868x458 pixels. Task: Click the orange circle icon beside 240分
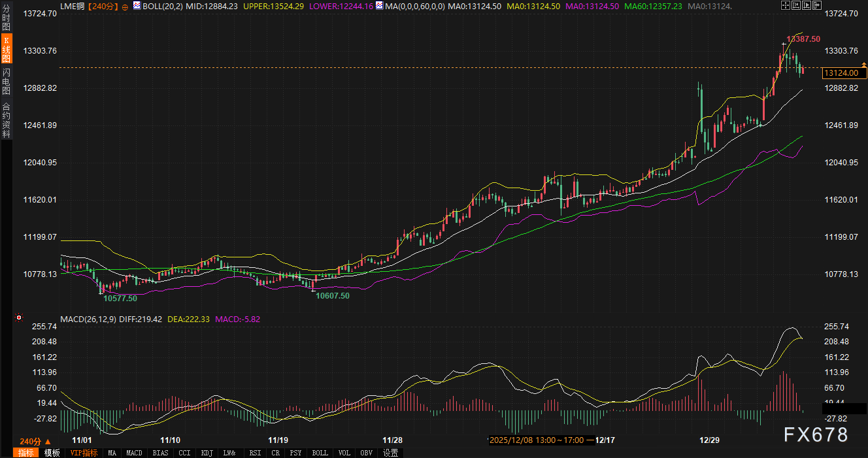[125, 6]
